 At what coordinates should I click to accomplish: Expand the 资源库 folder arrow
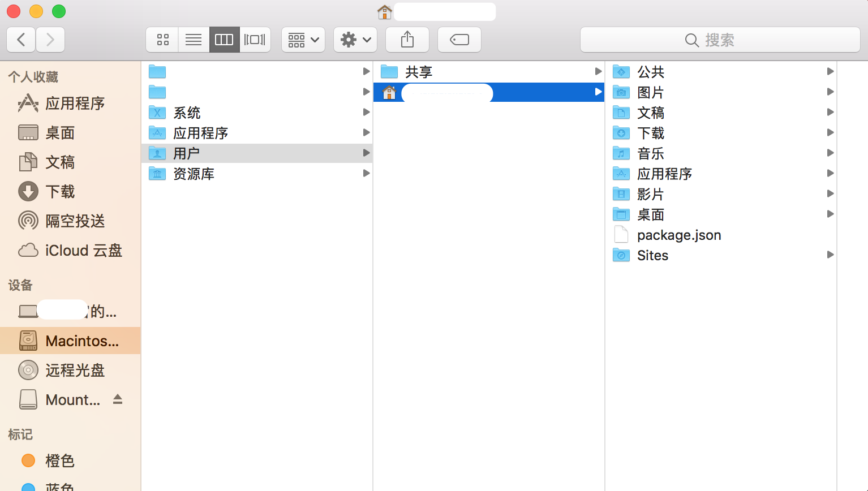pyautogui.click(x=366, y=174)
